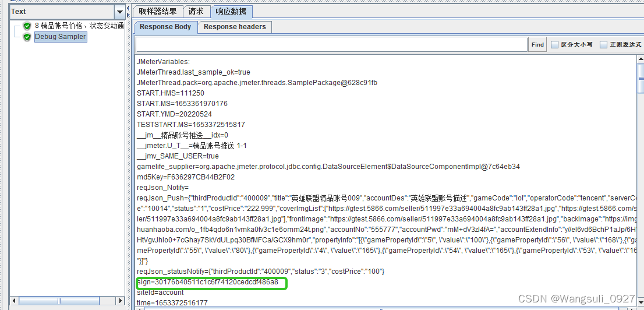Switch to the 响应数据 tab

232,12
